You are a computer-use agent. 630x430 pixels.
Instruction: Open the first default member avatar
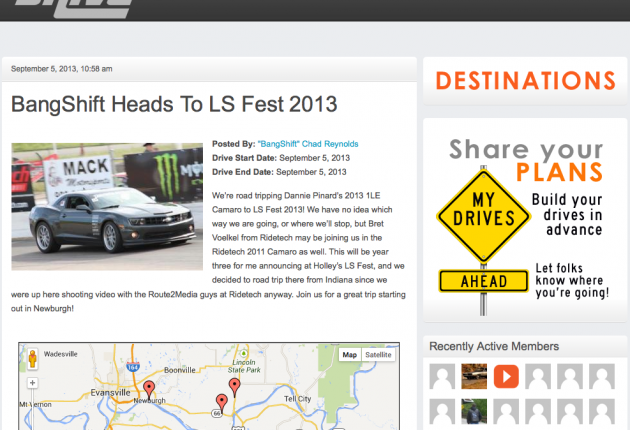tap(442, 376)
